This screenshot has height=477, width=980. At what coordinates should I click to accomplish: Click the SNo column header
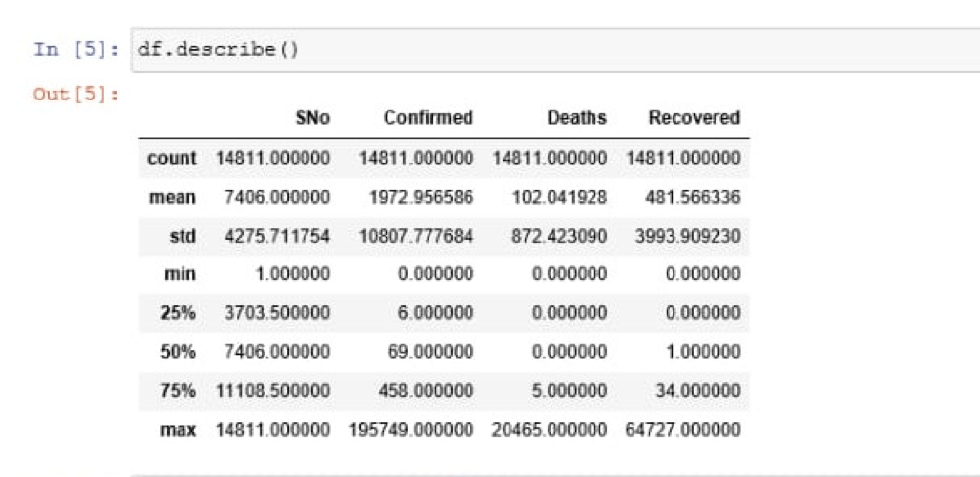tap(312, 118)
